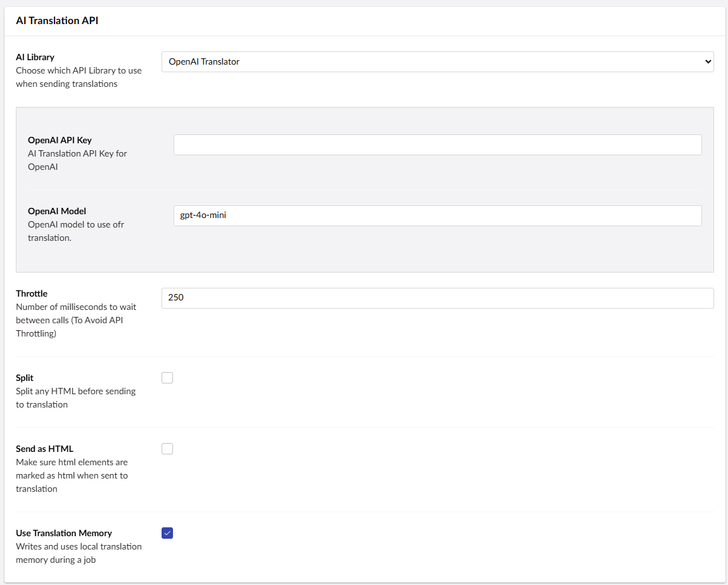
Task: Click into the OpenAI Model field showing gpt-4o-mini
Action: [437, 215]
